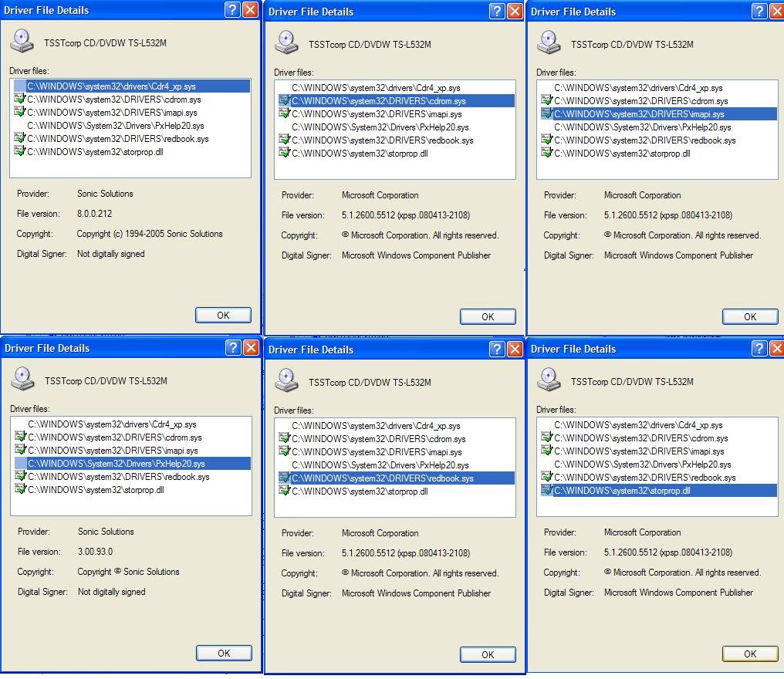Click 'Copyright (c) 1994-2005 Sonic Solutions' text
This screenshot has width=784, height=679.
150,234
